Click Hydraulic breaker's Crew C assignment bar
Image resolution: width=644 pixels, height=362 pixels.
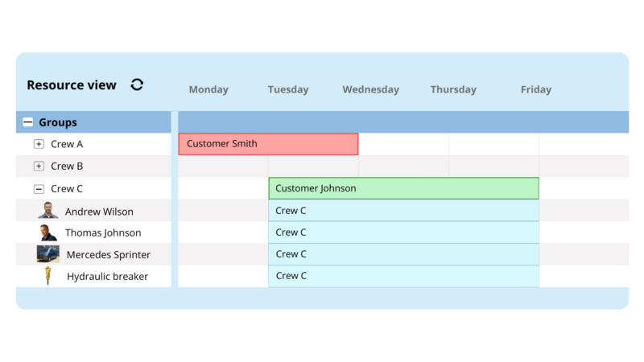[x=402, y=276]
